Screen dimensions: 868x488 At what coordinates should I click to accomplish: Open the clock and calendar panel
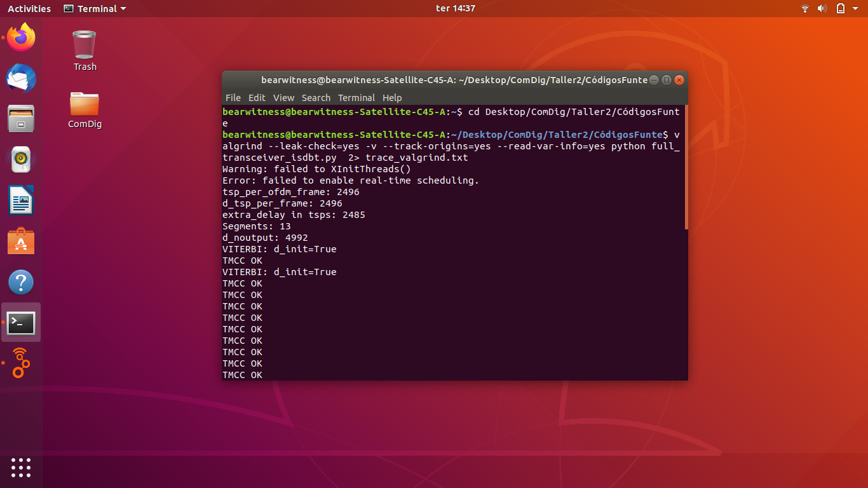(456, 8)
